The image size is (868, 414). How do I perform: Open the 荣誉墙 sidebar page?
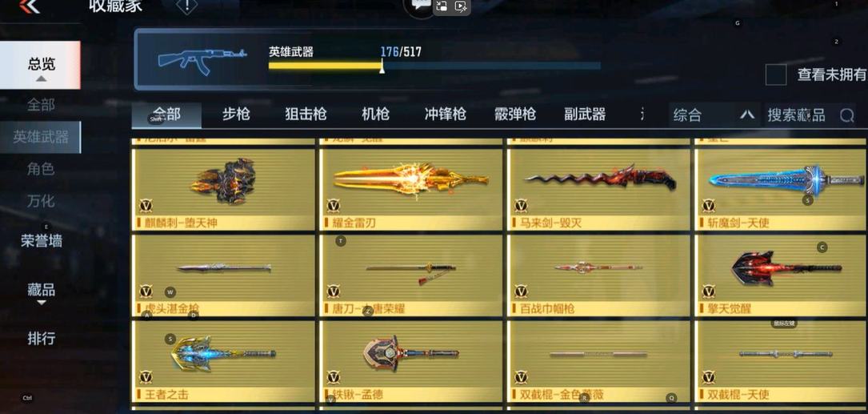(41, 241)
